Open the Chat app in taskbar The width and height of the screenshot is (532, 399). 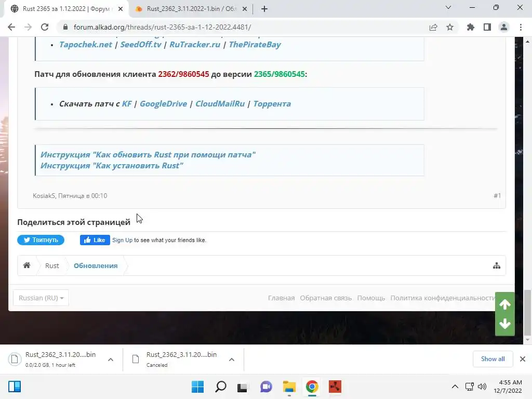(266, 387)
